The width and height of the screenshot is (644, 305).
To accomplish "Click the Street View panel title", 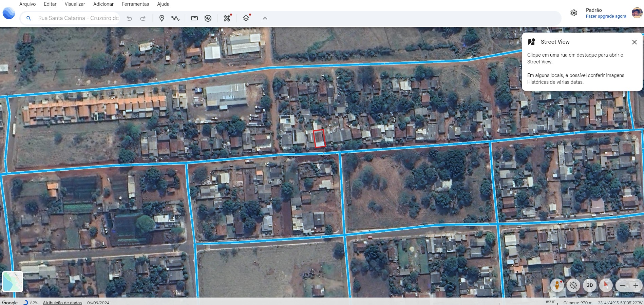I will coord(555,42).
